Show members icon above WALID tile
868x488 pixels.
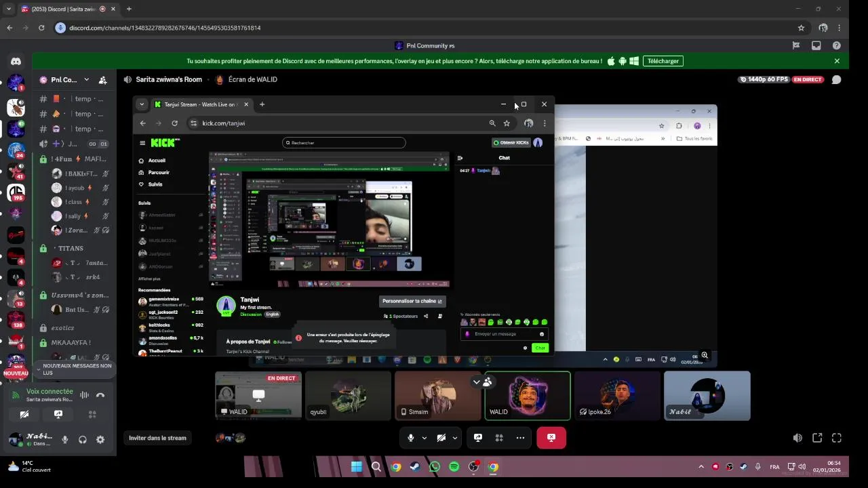pyautogui.click(x=488, y=382)
